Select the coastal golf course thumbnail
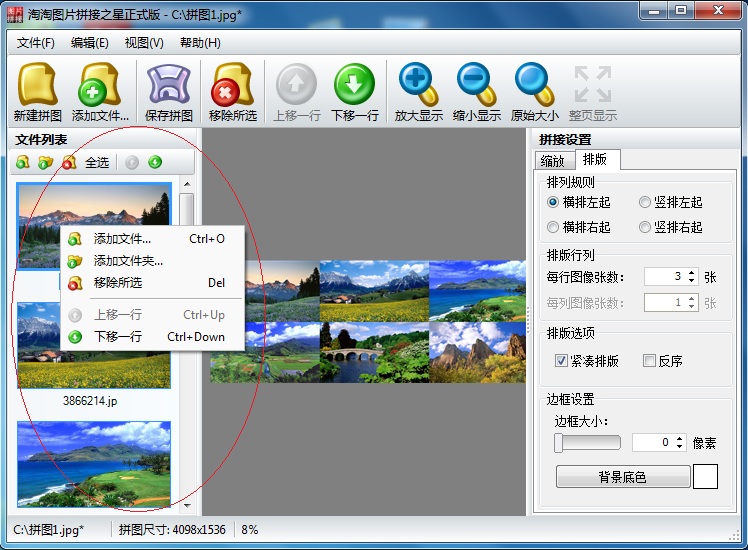This screenshot has height=550, width=748. [x=94, y=464]
